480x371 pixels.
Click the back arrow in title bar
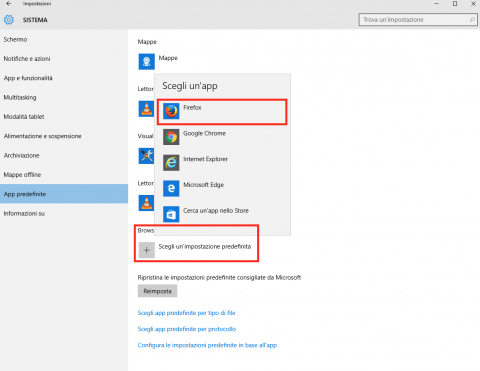9,3
